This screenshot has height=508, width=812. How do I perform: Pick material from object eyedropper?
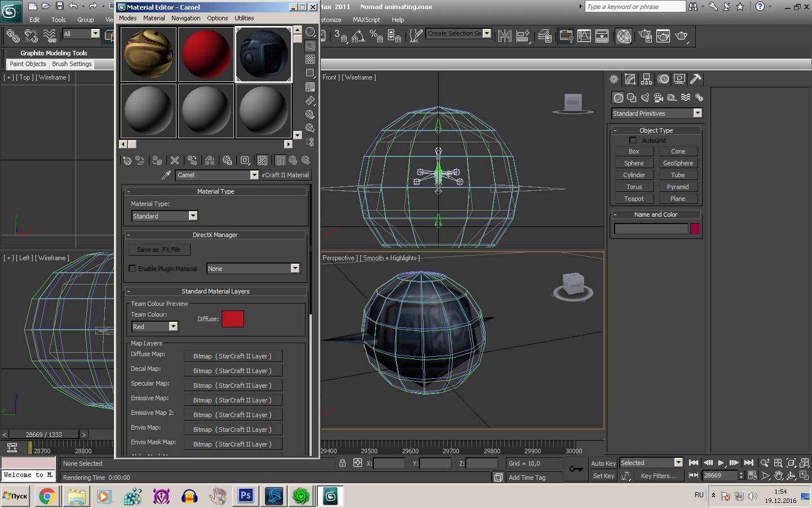click(166, 175)
